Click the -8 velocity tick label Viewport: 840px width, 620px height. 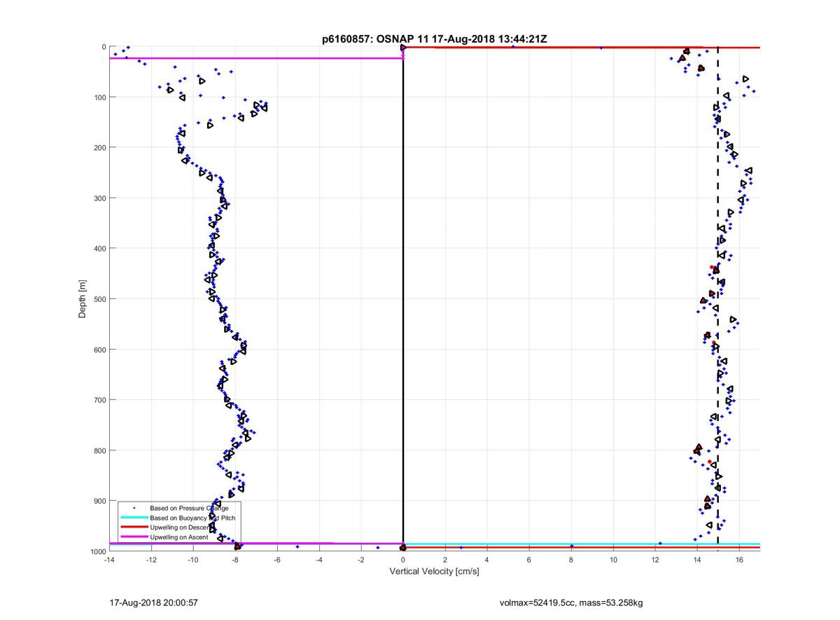click(x=234, y=560)
